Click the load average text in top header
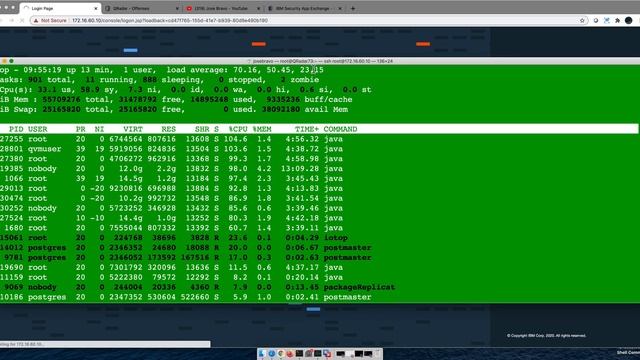Screen dimensions: 640x360 (245, 70)
